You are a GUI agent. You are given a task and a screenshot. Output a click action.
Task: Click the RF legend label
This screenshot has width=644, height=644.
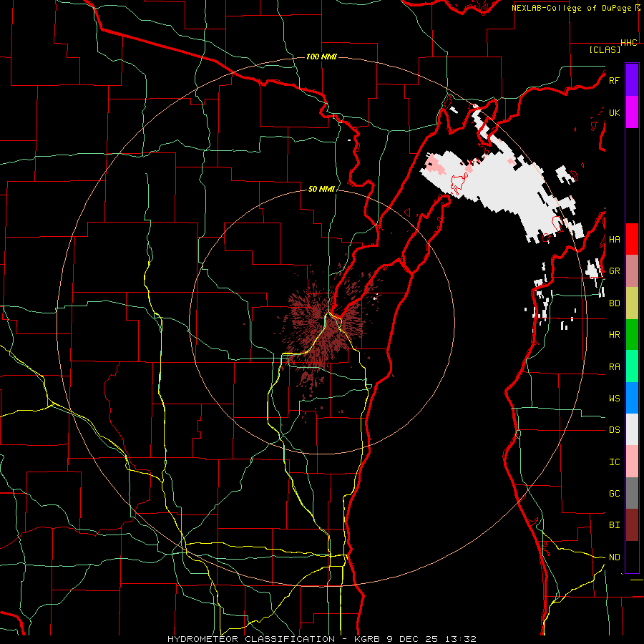[614, 80]
